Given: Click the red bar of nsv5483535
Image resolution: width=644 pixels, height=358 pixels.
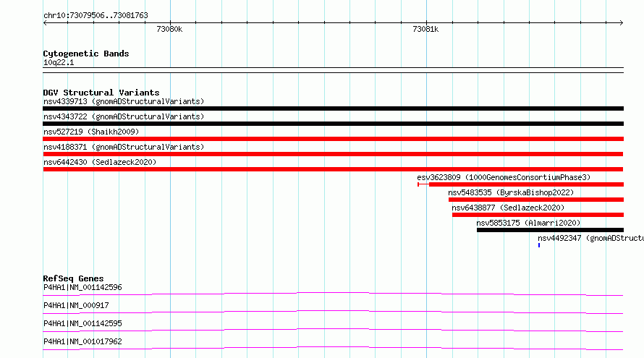Looking at the screenshot, I should click(536, 200).
